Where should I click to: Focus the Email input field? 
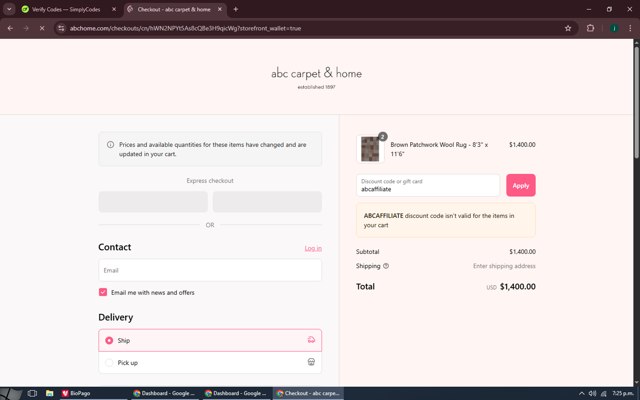210,270
